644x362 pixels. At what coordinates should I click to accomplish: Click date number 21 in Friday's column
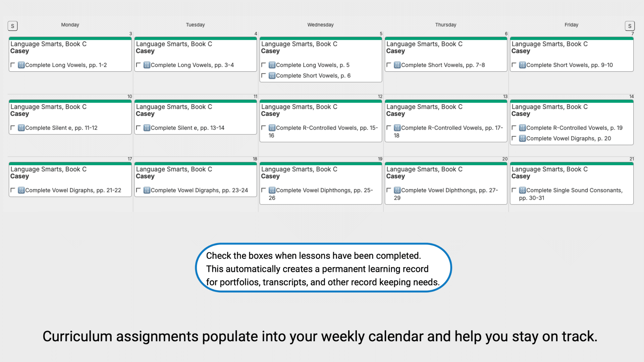(632, 159)
